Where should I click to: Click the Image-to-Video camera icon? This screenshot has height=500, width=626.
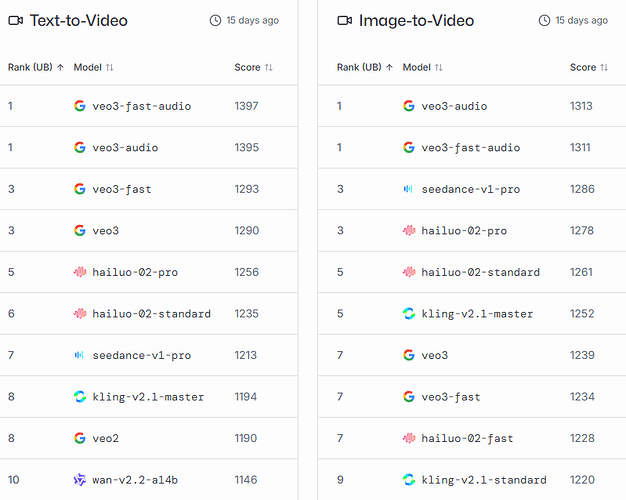pos(345,20)
